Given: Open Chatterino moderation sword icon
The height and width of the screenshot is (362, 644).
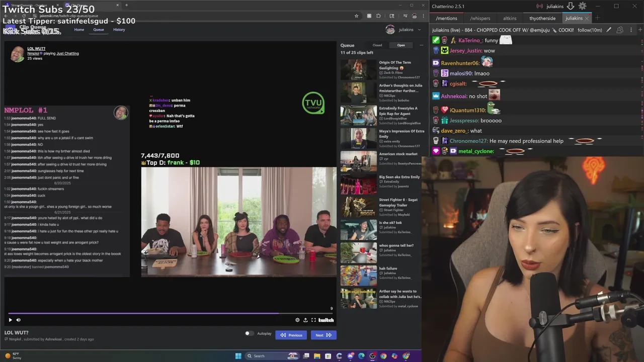Looking at the screenshot, I should 609,30.
